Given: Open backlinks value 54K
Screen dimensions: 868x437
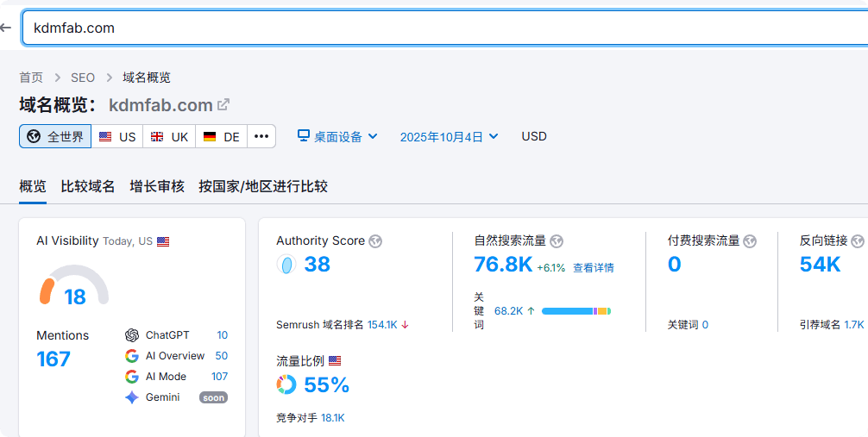Looking at the screenshot, I should [x=821, y=265].
